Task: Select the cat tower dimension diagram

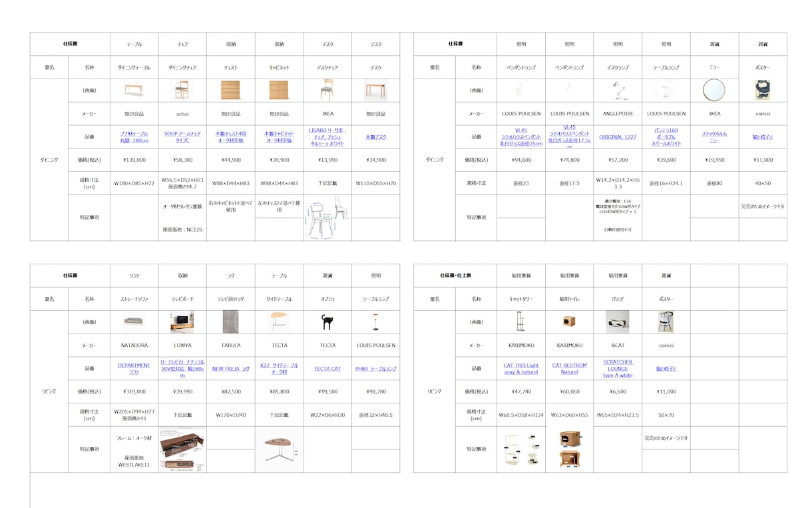Action: [x=521, y=450]
